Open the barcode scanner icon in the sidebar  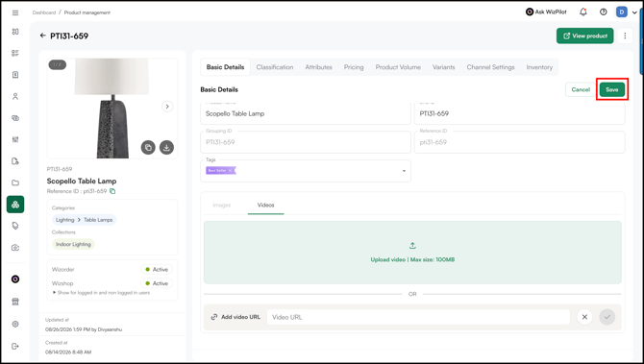15,139
